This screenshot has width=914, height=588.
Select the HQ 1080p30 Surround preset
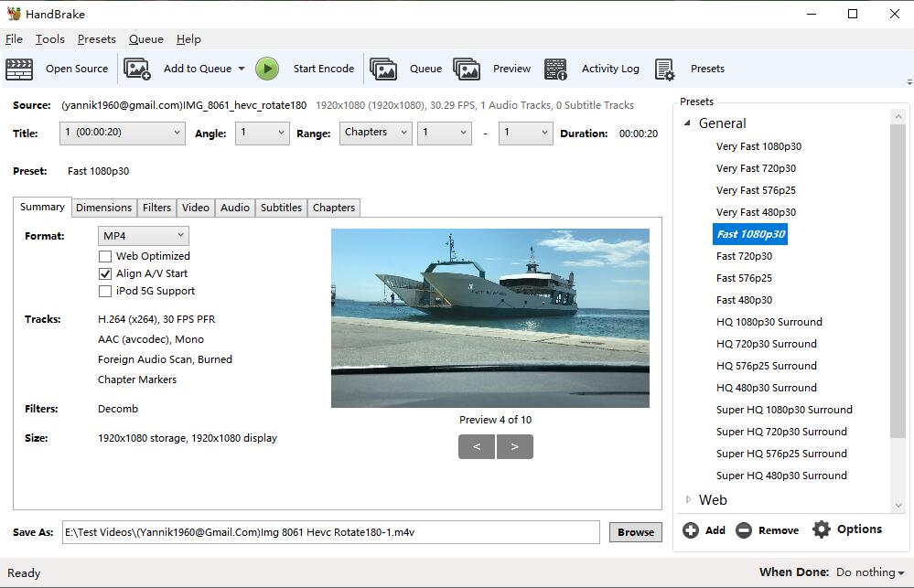[x=769, y=321]
